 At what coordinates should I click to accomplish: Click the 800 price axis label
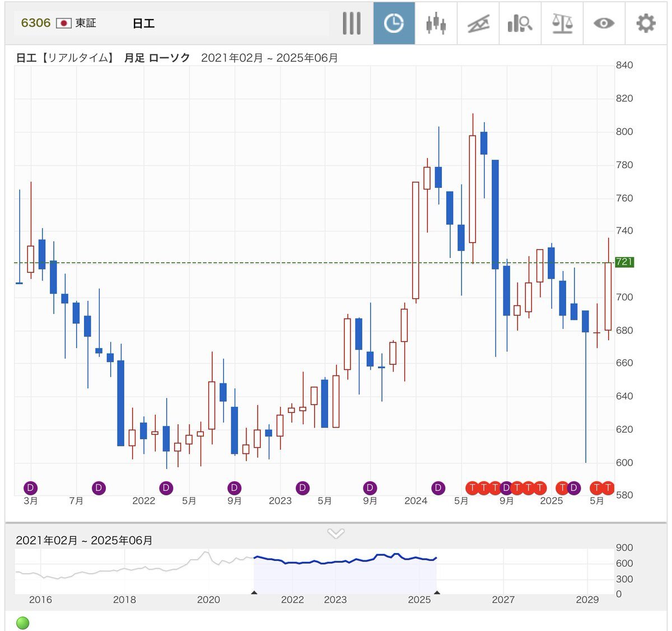(x=624, y=132)
